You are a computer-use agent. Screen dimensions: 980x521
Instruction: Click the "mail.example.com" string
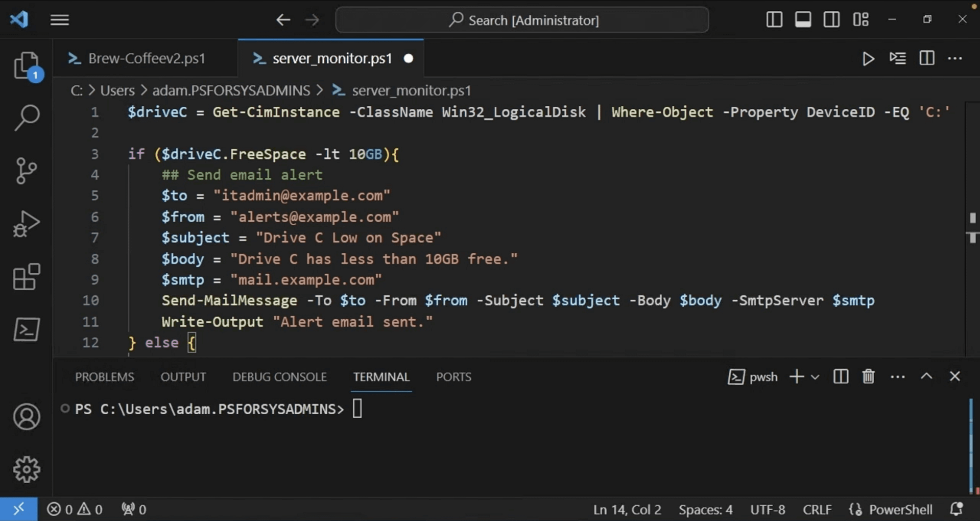[x=306, y=280]
